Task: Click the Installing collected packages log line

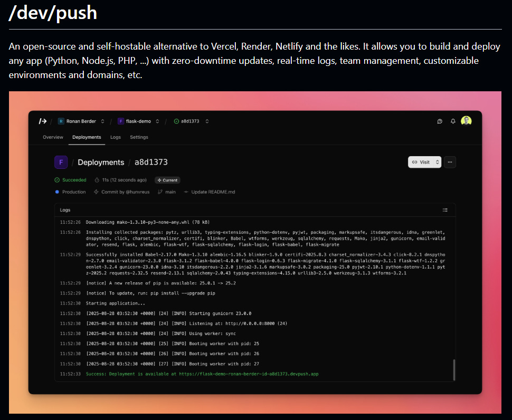Action: point(266,238)
